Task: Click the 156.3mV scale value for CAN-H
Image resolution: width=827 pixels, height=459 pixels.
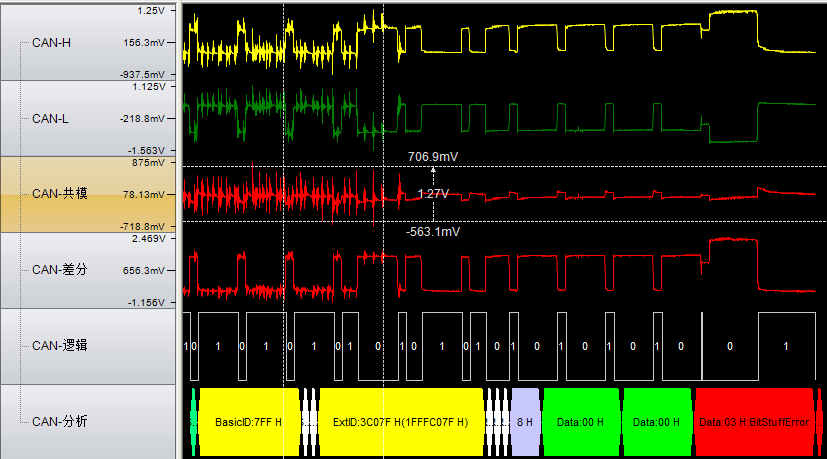Action: pyautogui.click(x=144, y=43)
